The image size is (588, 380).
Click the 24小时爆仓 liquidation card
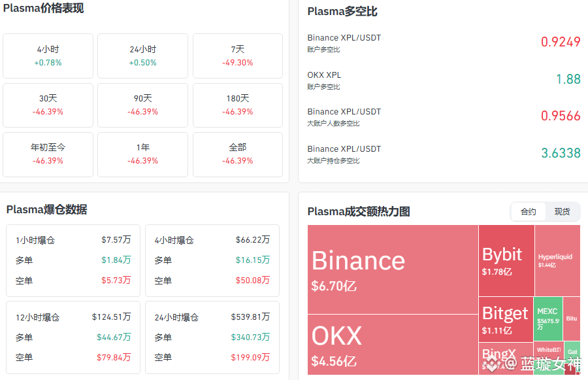click(x=212, y=337)
